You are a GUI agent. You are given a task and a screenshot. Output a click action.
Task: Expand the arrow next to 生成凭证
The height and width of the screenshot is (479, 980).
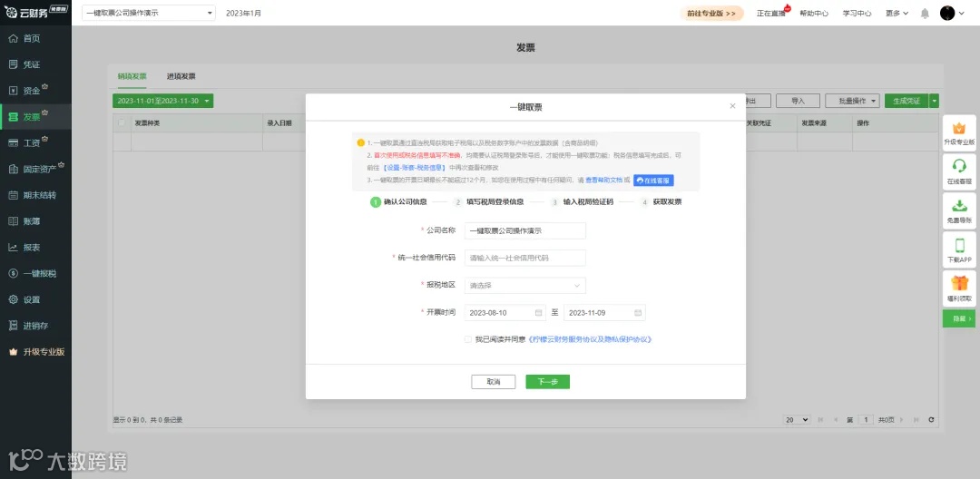coord(935,101)
